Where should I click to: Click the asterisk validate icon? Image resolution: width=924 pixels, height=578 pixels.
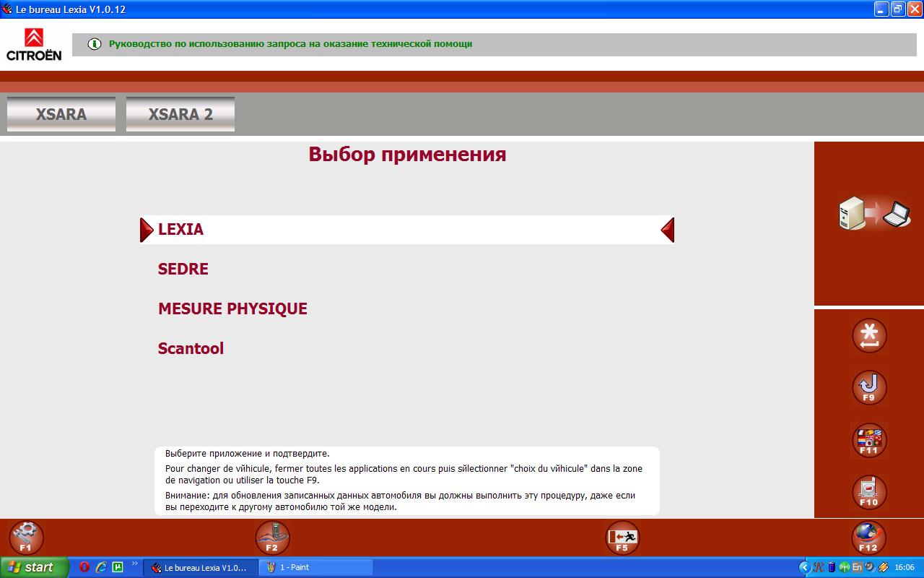869,336
